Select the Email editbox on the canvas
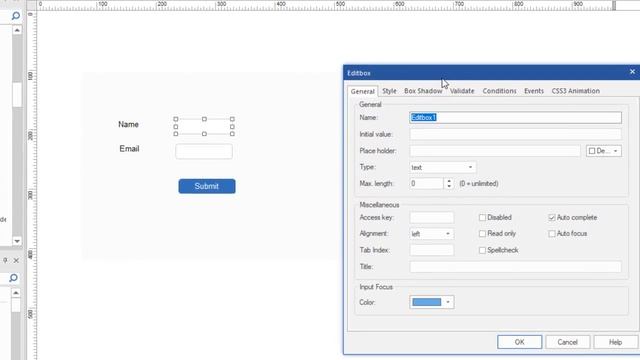The height and width of the screenshot is (360, 640). (204, 151)
